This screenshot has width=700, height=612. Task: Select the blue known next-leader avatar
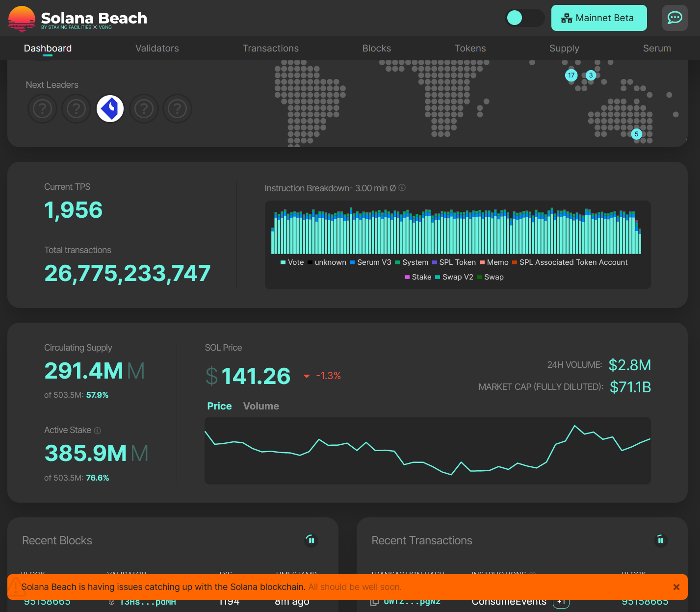coord(110,108)
